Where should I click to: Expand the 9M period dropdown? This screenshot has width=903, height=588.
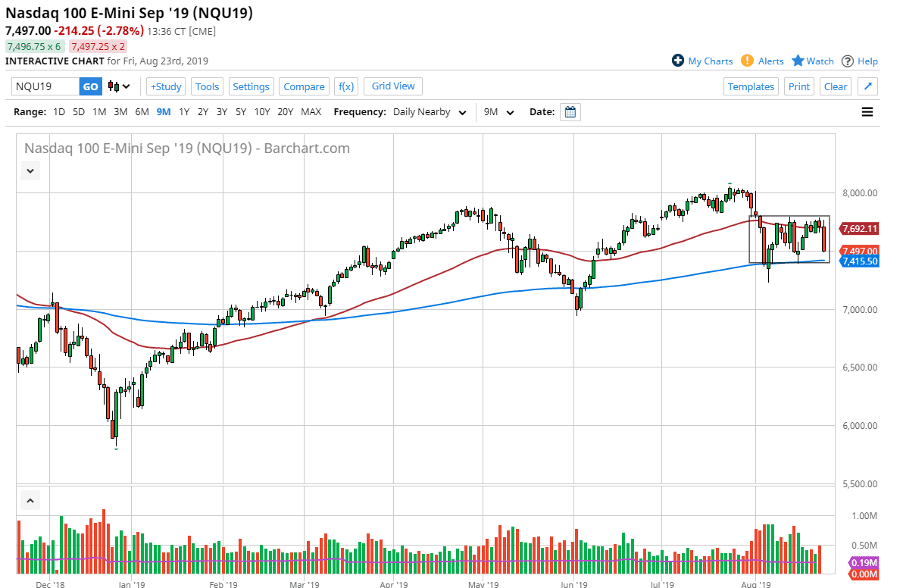click(498, 111)
